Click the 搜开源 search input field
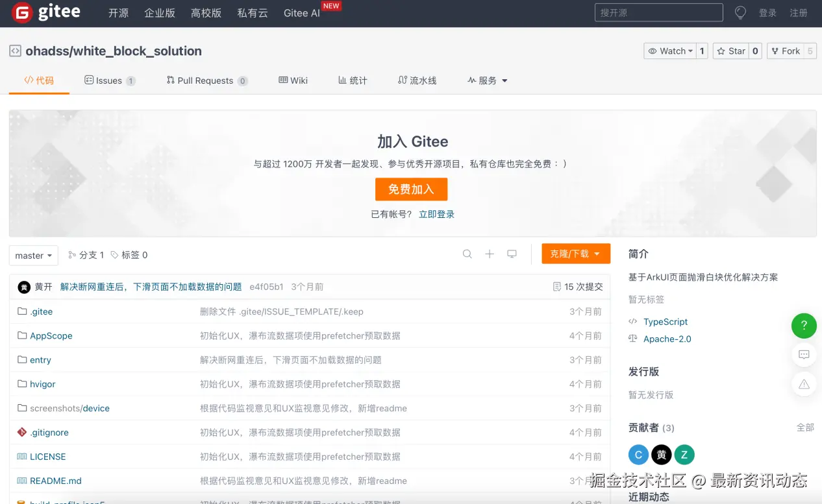The width and height of the screenshot is (822, 504). click(x=658, y=12)
